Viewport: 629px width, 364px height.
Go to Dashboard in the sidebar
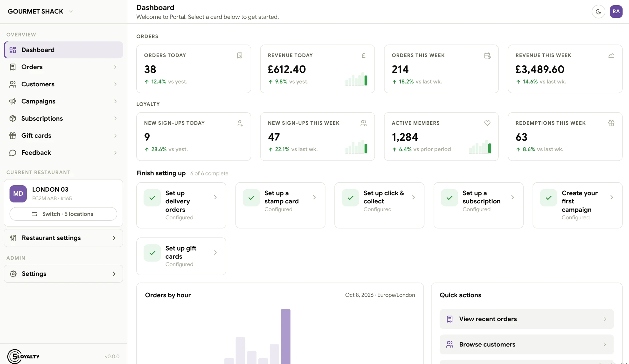point(64,50)
